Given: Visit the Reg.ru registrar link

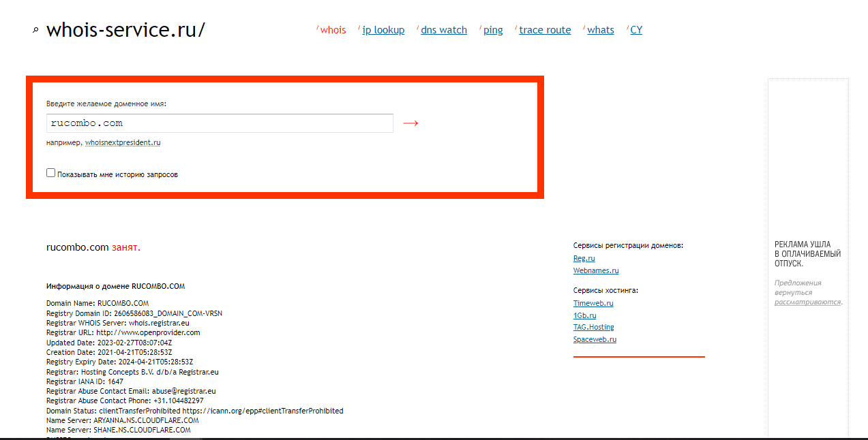Looking at the screenshot, I should pyautogui.click(x=584, y=259).
